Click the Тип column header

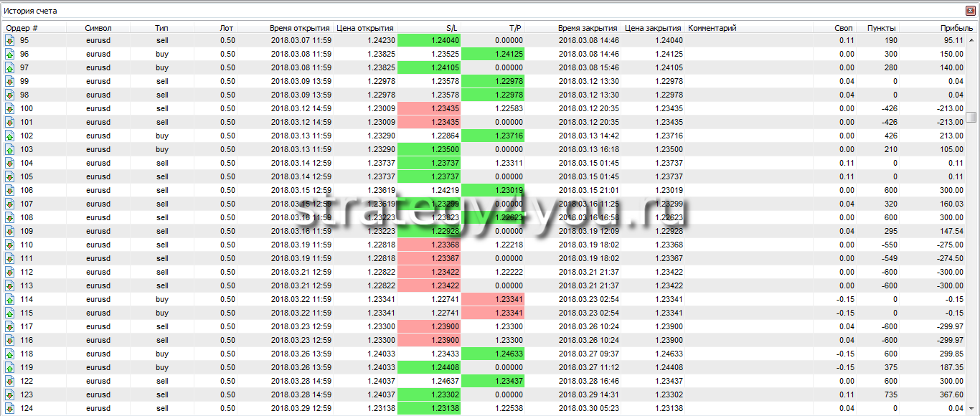(161, 28)
